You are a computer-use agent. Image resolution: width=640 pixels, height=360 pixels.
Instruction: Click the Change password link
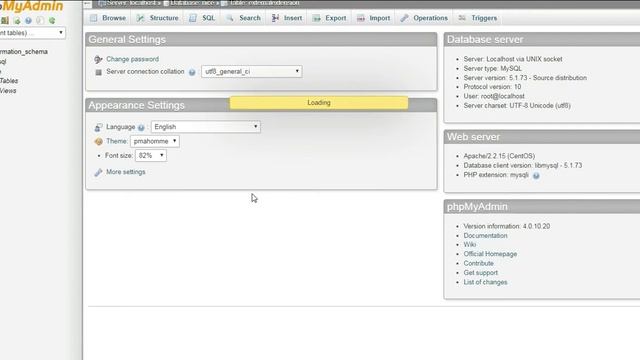tap(132, 59)
